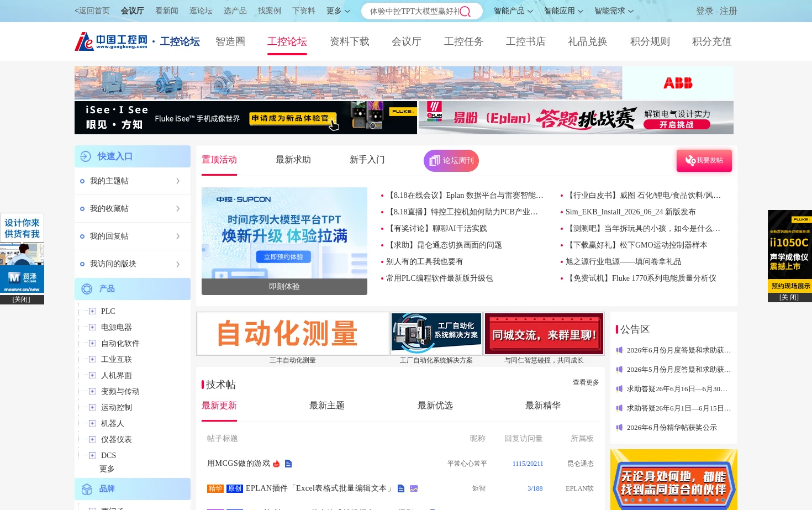Click the 登录 login link

[705, 10]
